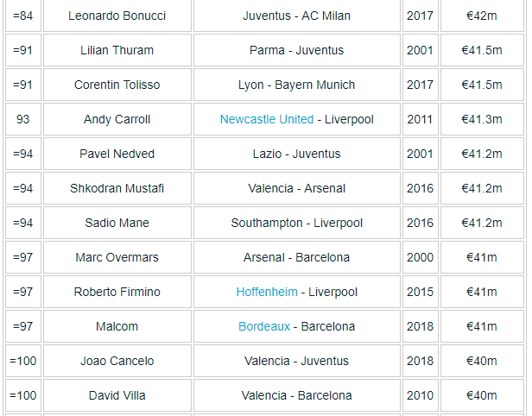Select the Malcom player cell
The width and height of the screenshot is (532, 416).
point(117,326)
